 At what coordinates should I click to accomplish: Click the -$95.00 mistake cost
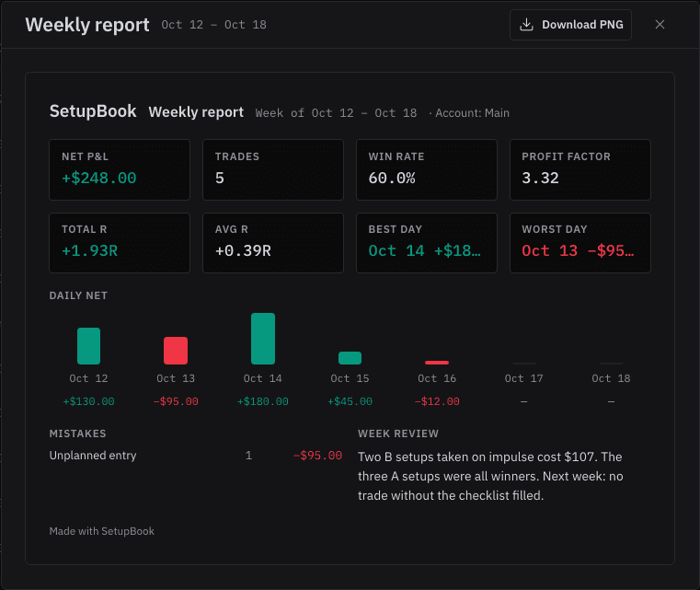point(317,456)
